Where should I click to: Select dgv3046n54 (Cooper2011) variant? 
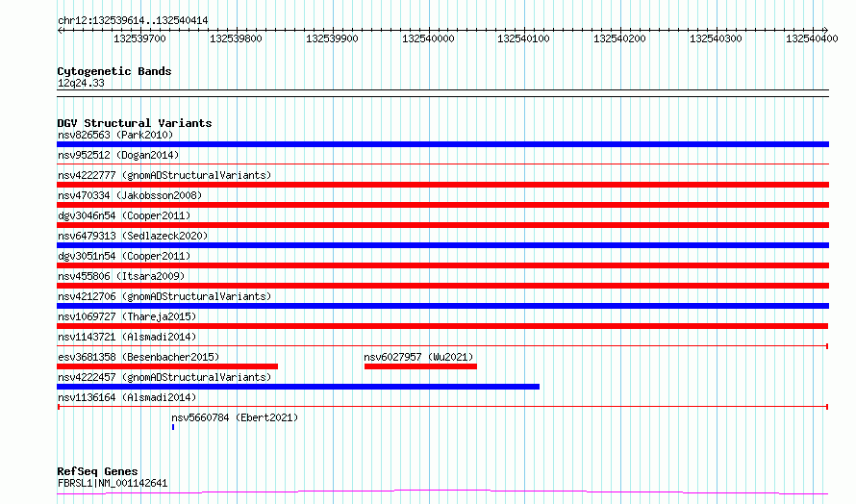(x=442, y=225)
